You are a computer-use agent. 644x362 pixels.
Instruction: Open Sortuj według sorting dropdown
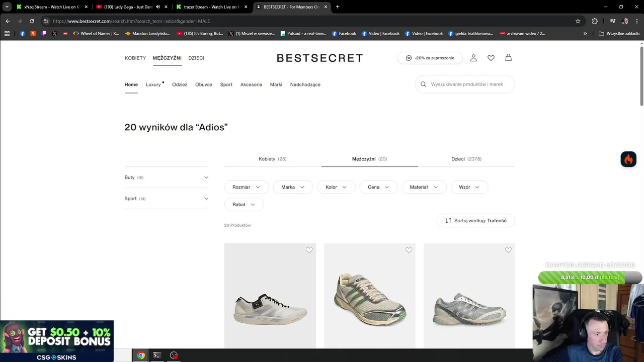pyautogui.click(x=475, y=221)
